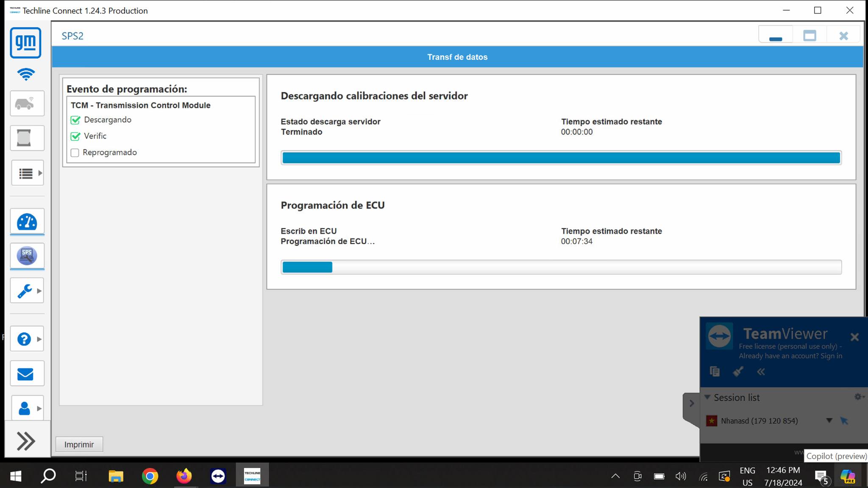The height and width of the screenshot is (488, 868).
Task: Click TeamViewer remote control tools icon
Action: pos(738,371)
